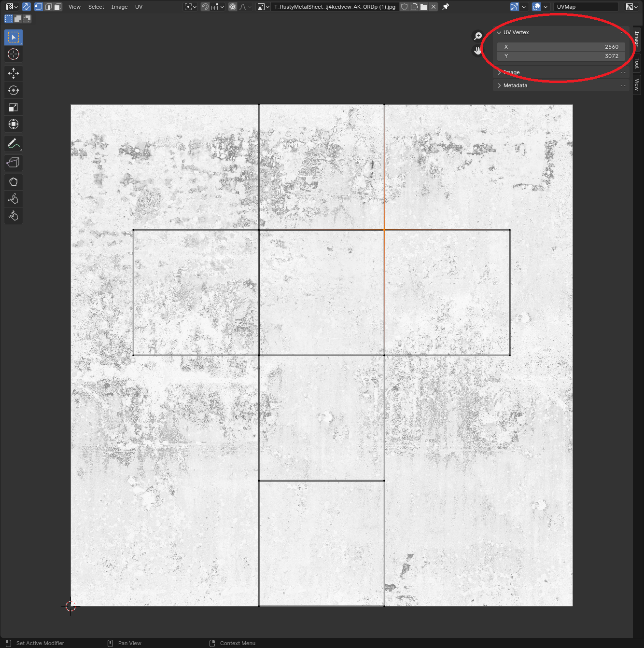Open image file with folder icon
This screenshot has height=648, width=644.
tap(424, 7)
